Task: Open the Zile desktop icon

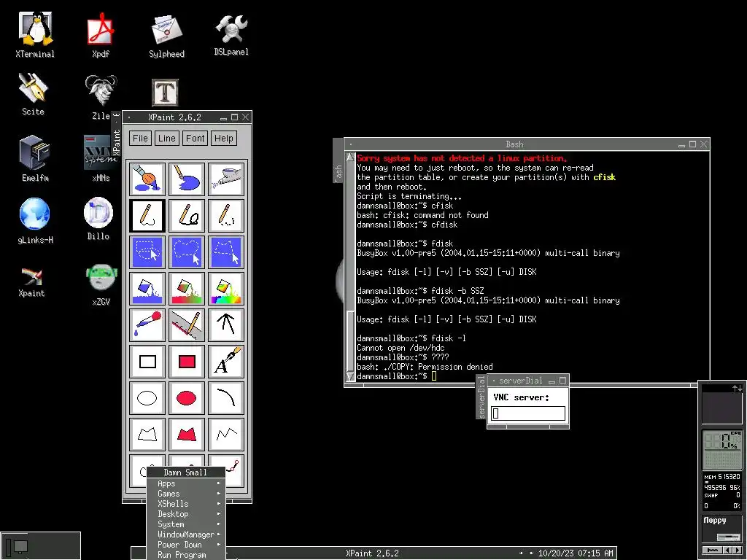Action: coord(101,97)
